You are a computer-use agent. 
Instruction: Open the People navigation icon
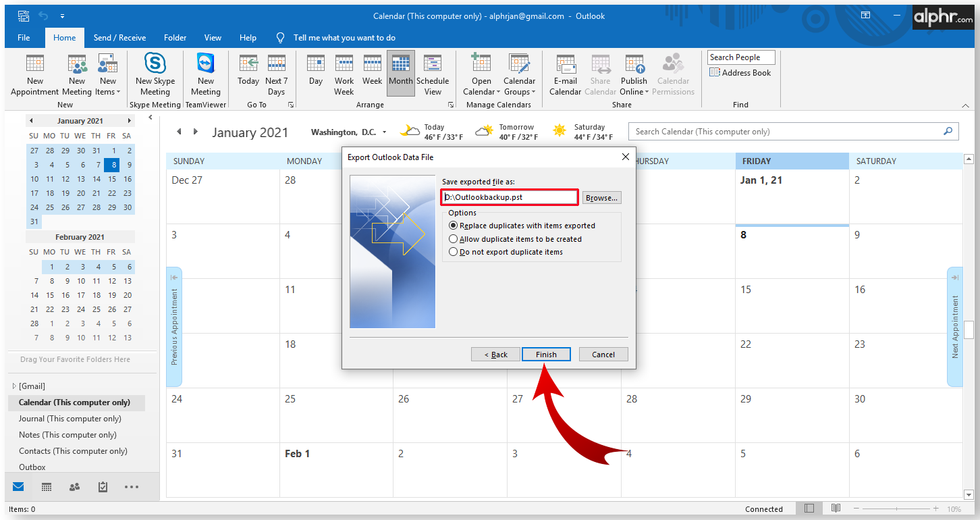tap(75, 486)
